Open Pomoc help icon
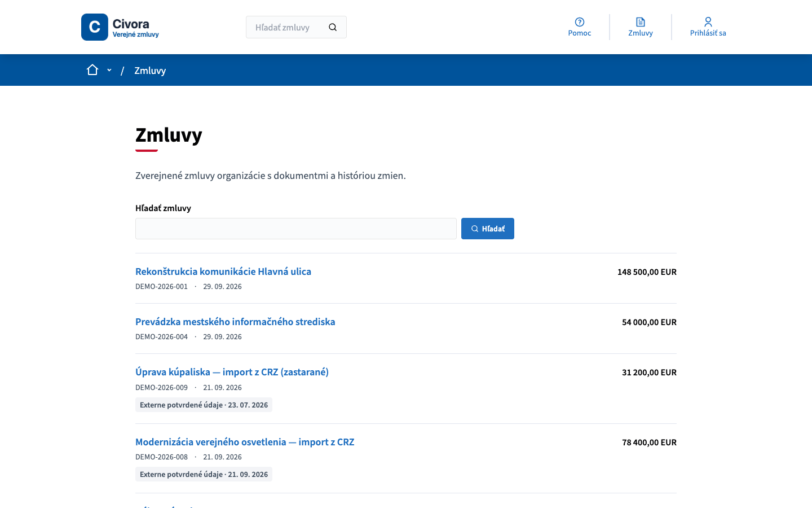 [x=580, y=22]
